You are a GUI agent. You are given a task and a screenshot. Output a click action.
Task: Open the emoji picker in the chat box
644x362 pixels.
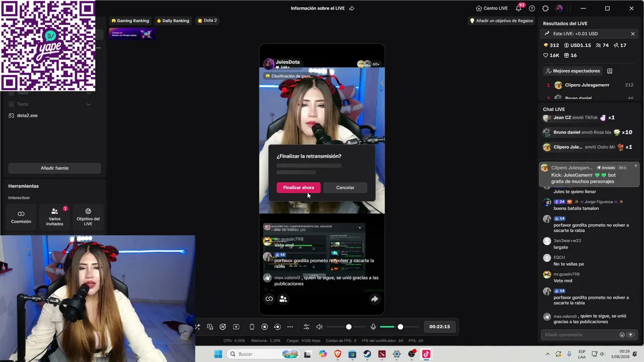click(622, 335)
